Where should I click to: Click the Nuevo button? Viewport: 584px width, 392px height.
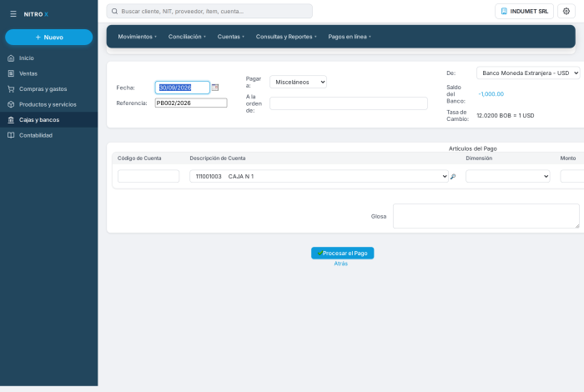pyautogui.click(x=48, y=38)
